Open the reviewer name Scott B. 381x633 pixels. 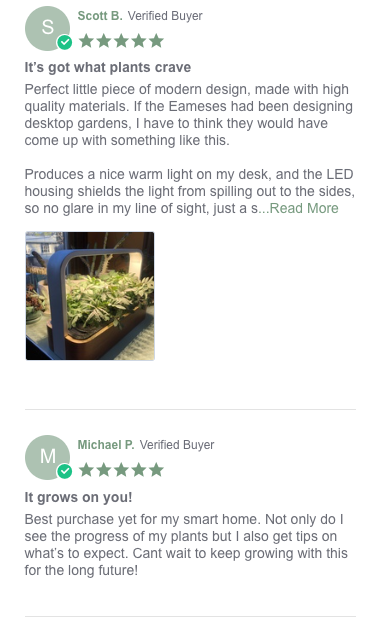(x=100, y=16)
